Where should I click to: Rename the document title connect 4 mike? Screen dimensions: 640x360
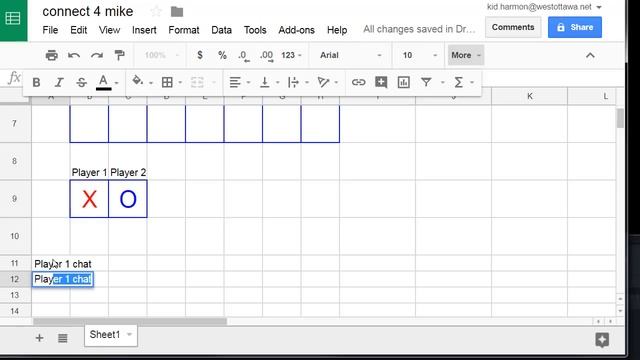88,11
